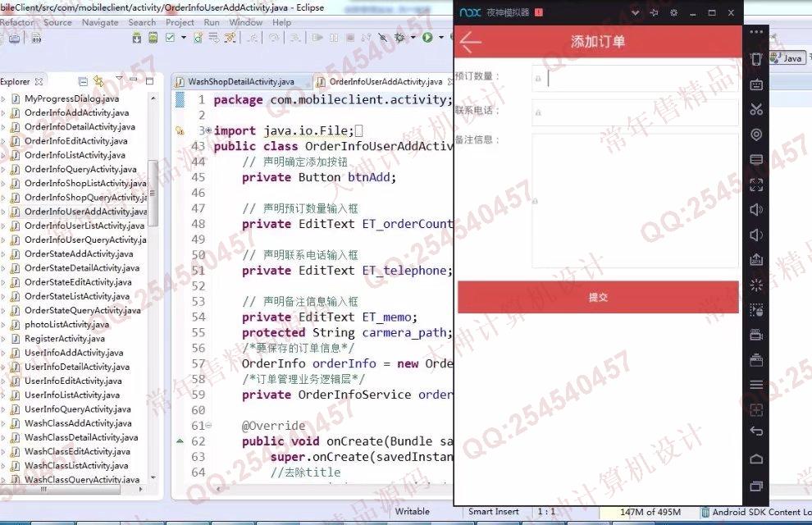The height and width of the screenshot is (525, 812).
Task: Open the Java perspective button
Action: point(787,58)
